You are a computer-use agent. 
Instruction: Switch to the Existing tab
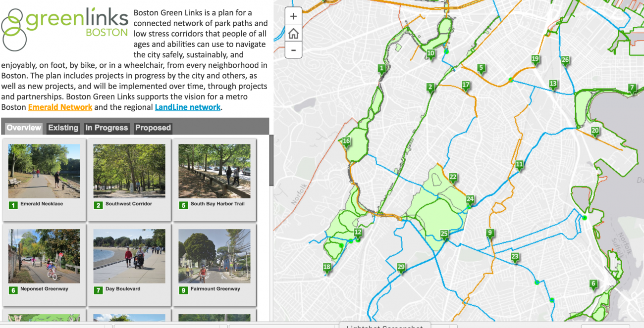pos(63,128)
